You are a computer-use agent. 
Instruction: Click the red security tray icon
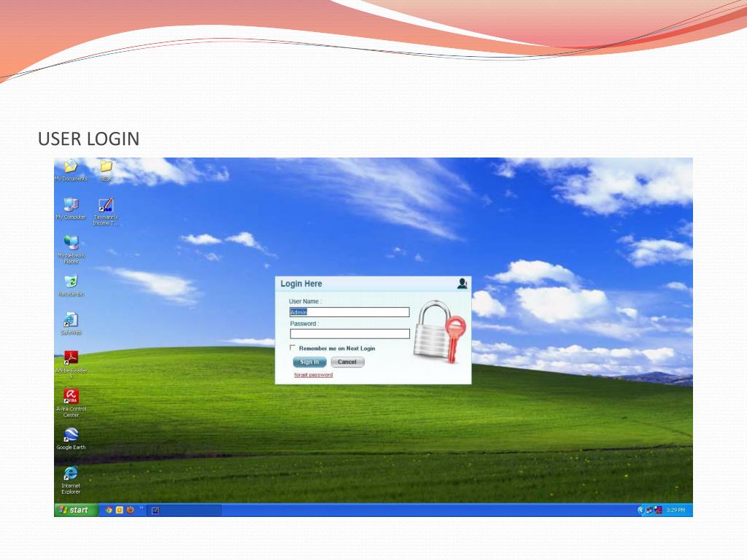(x=659, y=510)
